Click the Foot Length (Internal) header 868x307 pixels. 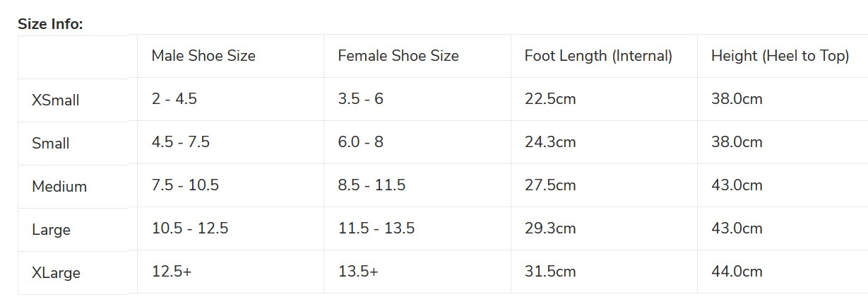pos(598,56)
